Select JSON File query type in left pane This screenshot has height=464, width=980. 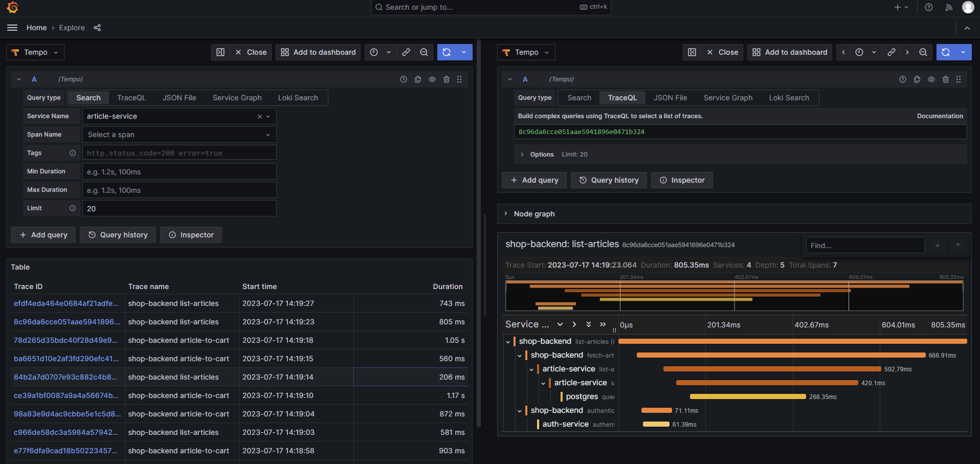click(x=180, y=98)
